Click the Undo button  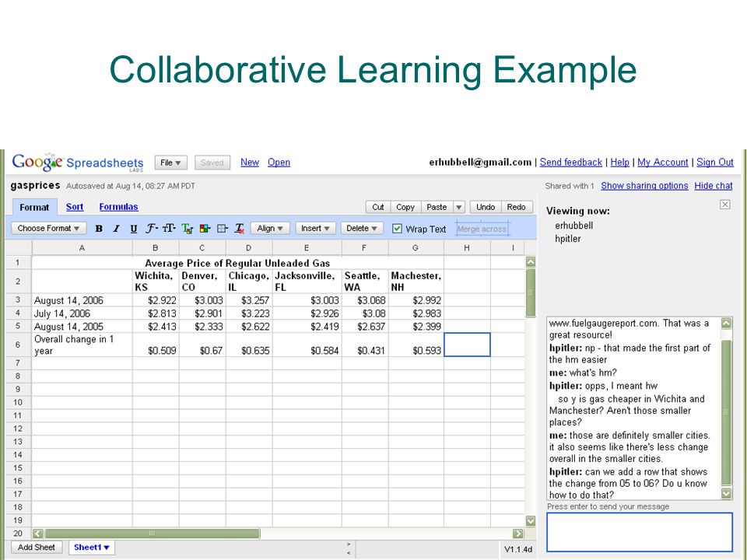(486, 207)
